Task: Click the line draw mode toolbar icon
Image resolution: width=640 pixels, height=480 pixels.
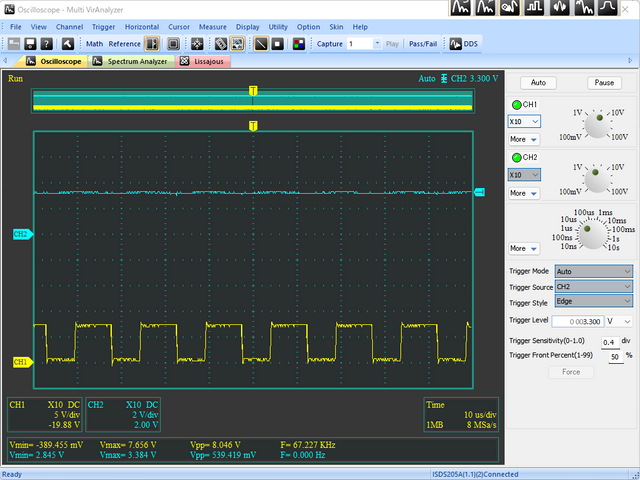Action: pyautogui.click(x=261, y=44)
